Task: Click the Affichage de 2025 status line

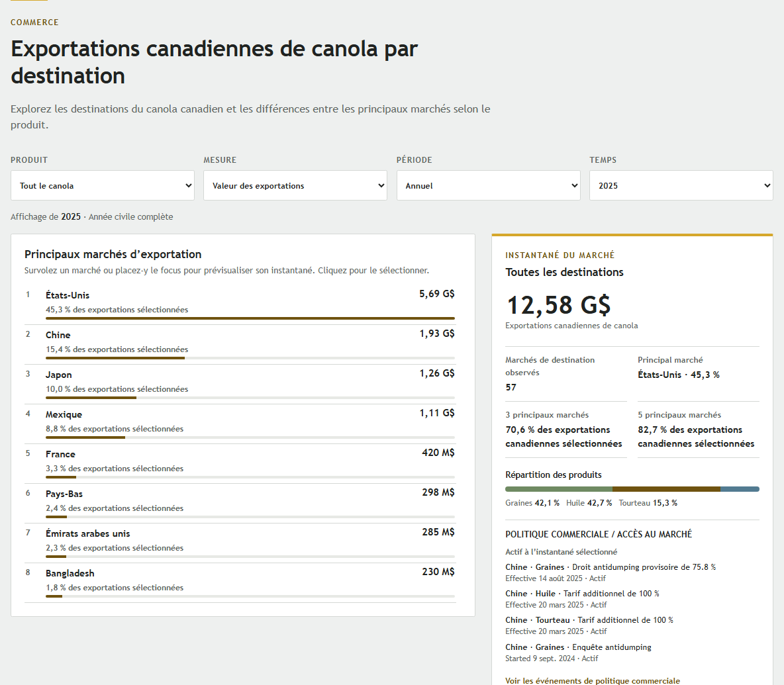Action: pyautogui.click(x=91, y=217)
